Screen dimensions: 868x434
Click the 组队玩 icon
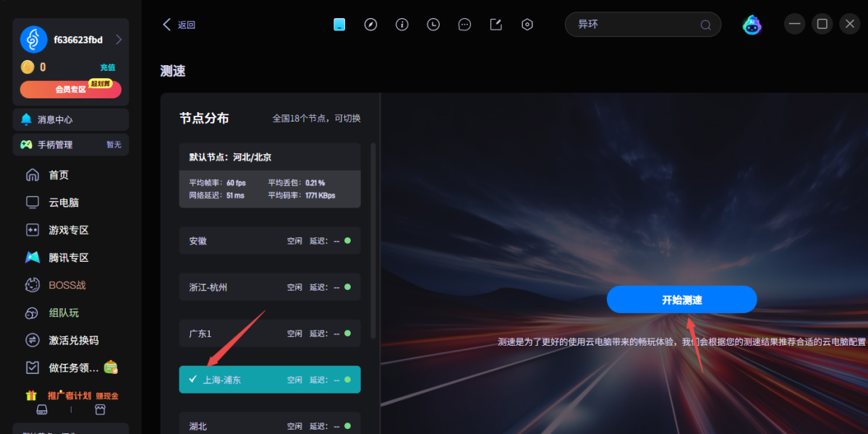[x=33, y=312]
